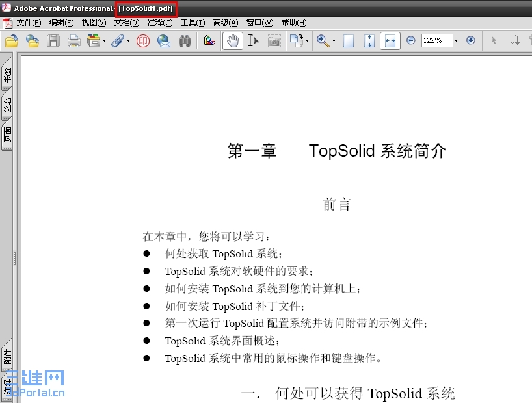Open the 帮助(H) menu
532x403 pixels.
click(294, 23)
